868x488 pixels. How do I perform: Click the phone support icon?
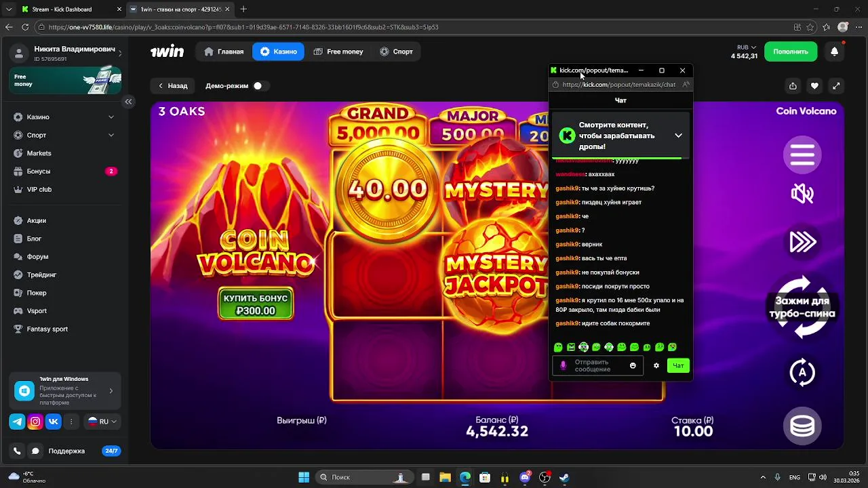(17, 451)
